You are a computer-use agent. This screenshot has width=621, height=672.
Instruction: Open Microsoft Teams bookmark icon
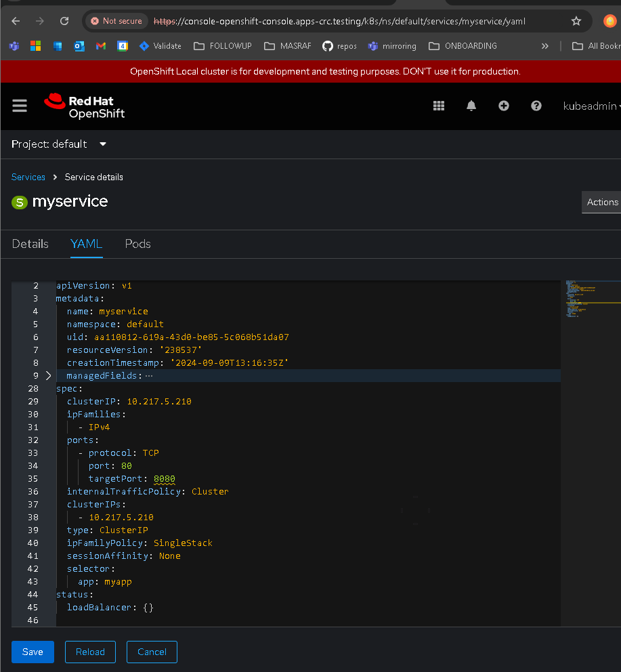14,46
